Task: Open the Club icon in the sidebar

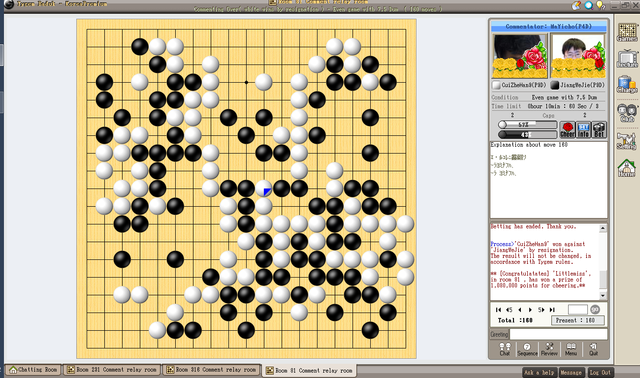Action: [x=627, y=113]
